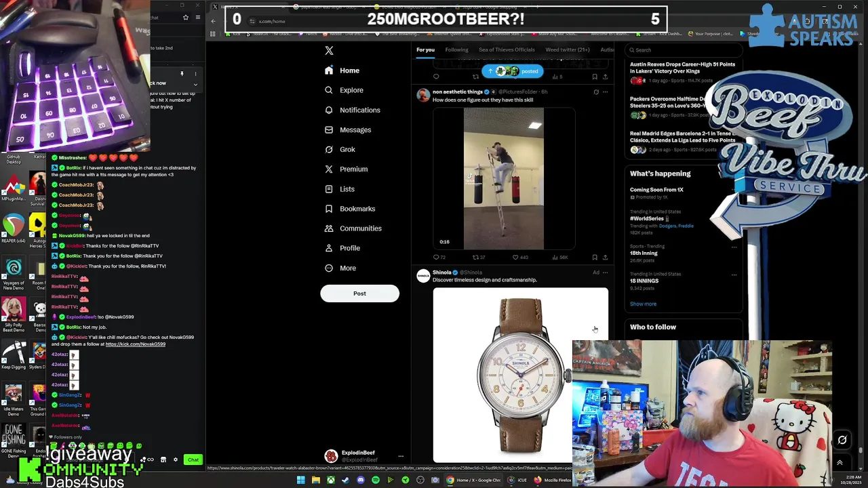This screenshot has width=868, height=488.
Task: Bookmark the non aesthetic things post
Action: [x=595, y=258]
